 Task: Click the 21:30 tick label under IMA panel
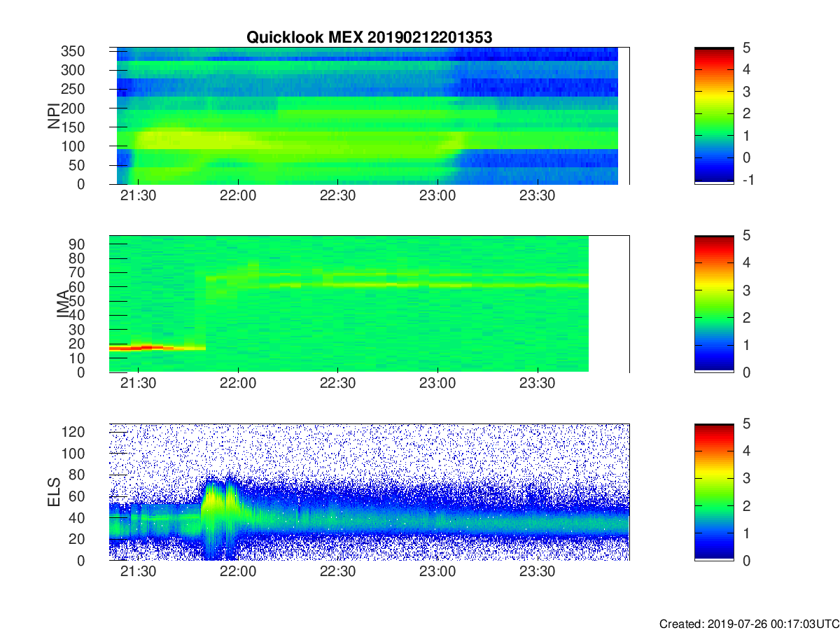139,384
